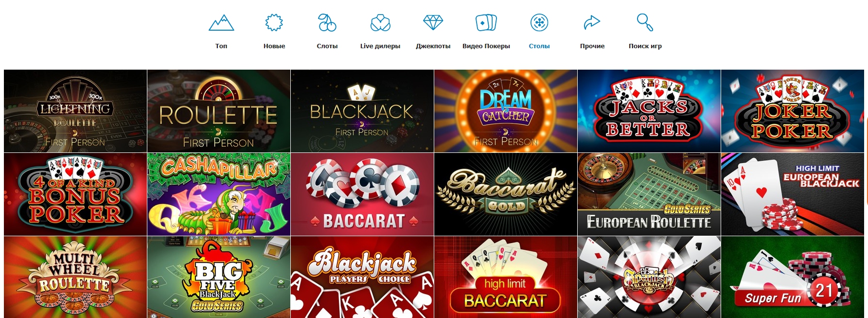Select the Новые starburst icon
The width and height of the screenshot is (868, 318).
click(x=274, y=22)
